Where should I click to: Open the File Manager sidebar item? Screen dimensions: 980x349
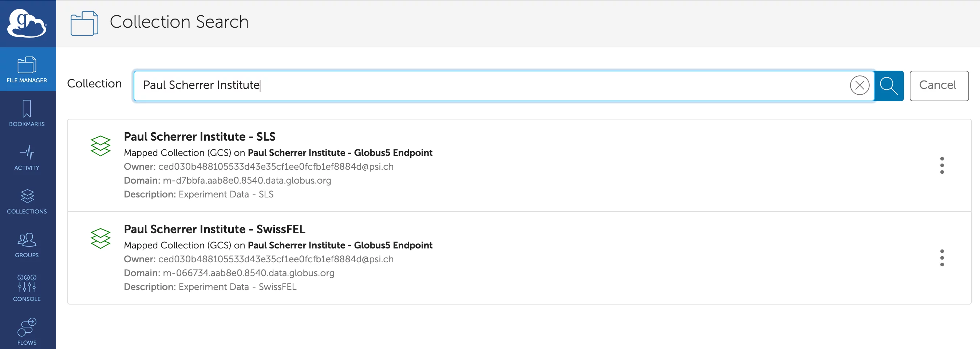coord(27,70)
